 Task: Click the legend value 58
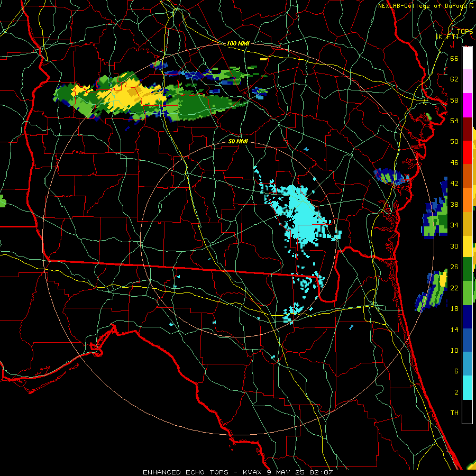click(454, 100)
